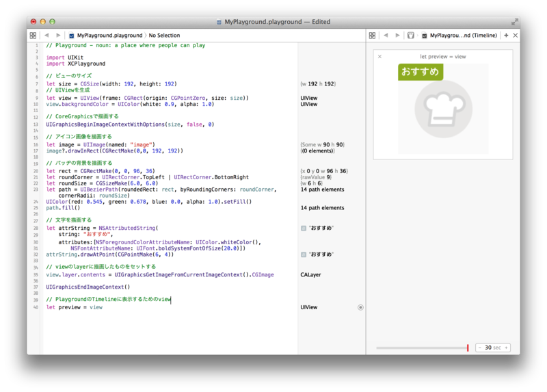The image size is (547, 392).
Task: Click '(rawValue 9)' result value
Action: [316, 177]
